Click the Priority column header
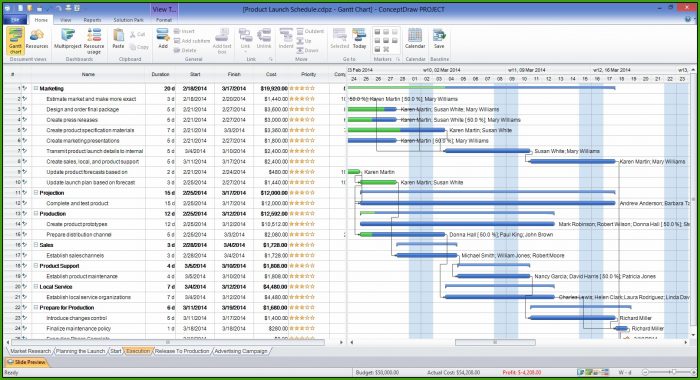This screenshot has width=700, height=380. [x=308, y=74]
